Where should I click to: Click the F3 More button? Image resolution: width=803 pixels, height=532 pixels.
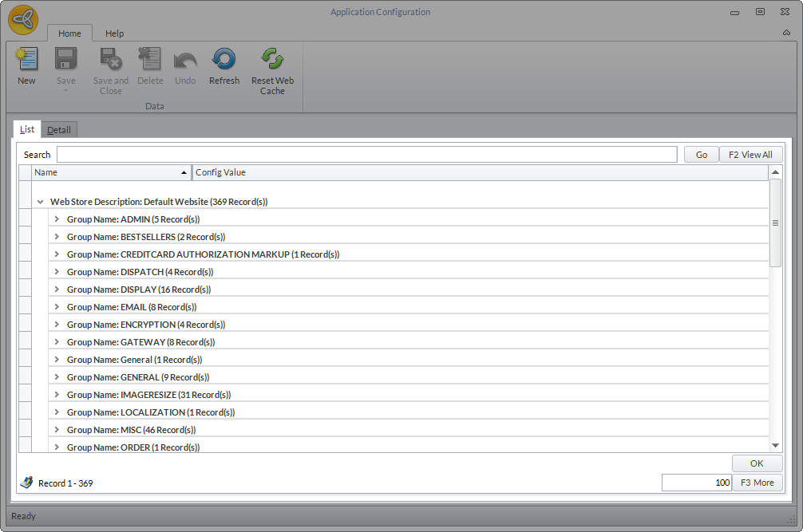(757, 483)
